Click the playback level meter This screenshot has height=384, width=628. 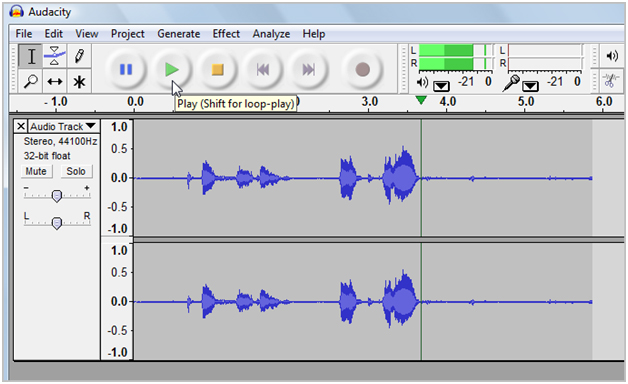coord(455,57)
